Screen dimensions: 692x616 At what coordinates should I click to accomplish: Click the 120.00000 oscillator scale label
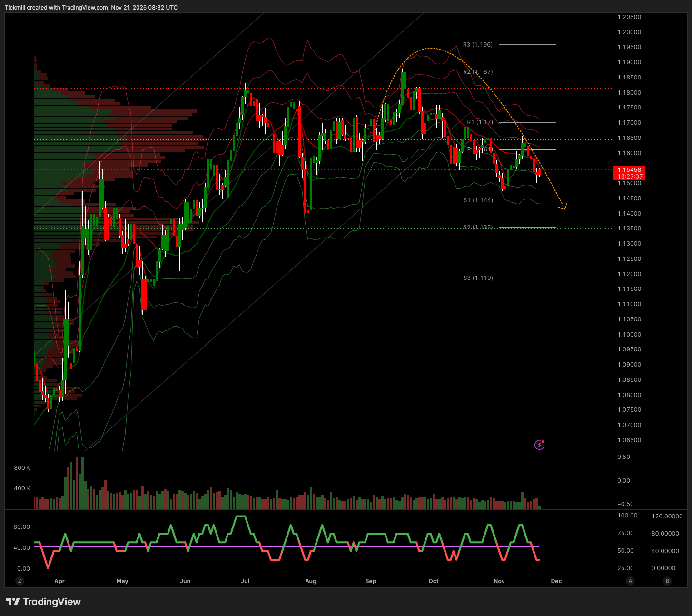coord(667,517)
